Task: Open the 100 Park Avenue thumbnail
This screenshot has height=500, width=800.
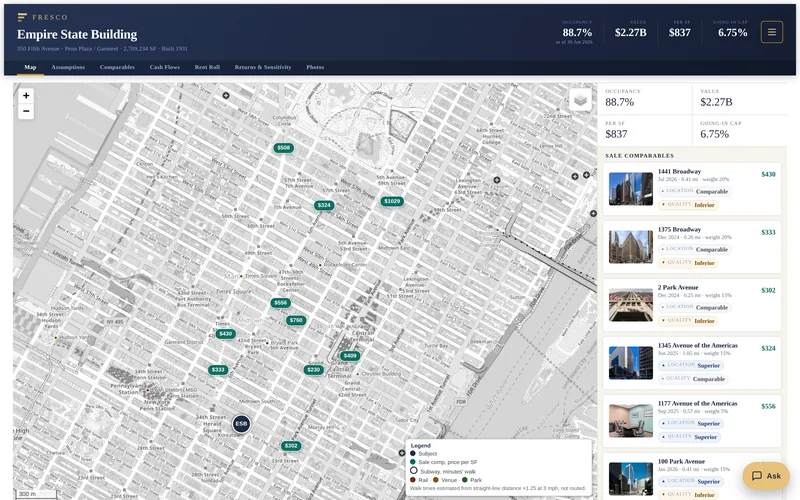Action: tap(631, 479)
